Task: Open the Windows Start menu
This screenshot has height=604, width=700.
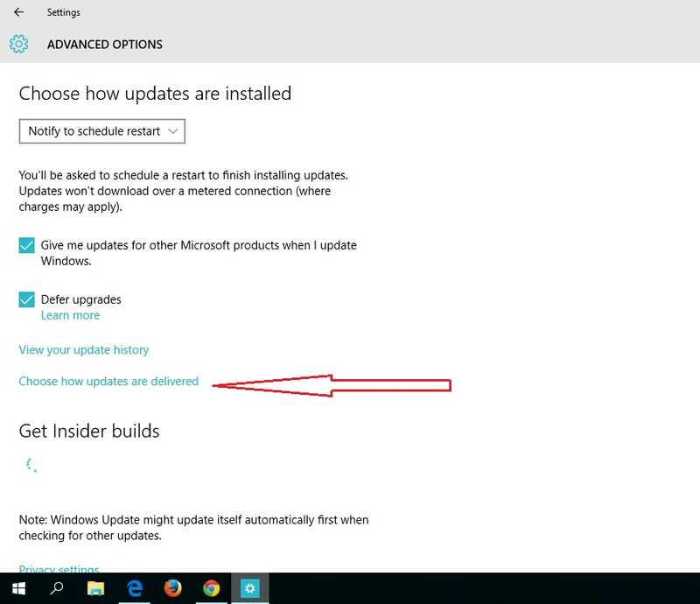Action: [17, 588]
